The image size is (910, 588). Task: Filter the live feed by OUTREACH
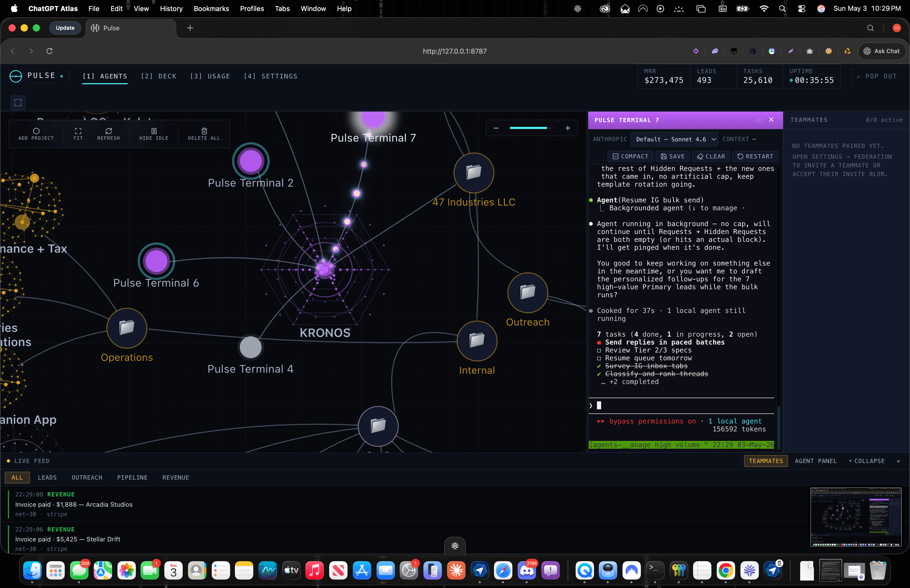(87, 477)
